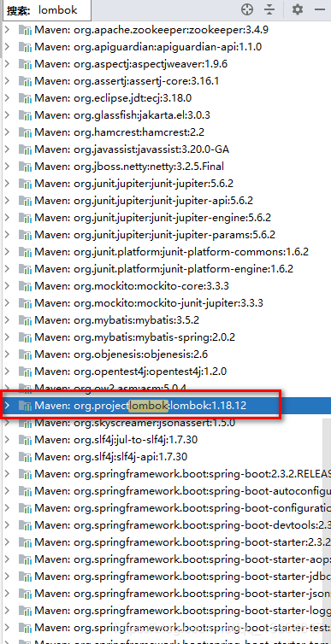
Task: Select junit-platform-engine:1.6.2 row
Action: coord(165,269)
